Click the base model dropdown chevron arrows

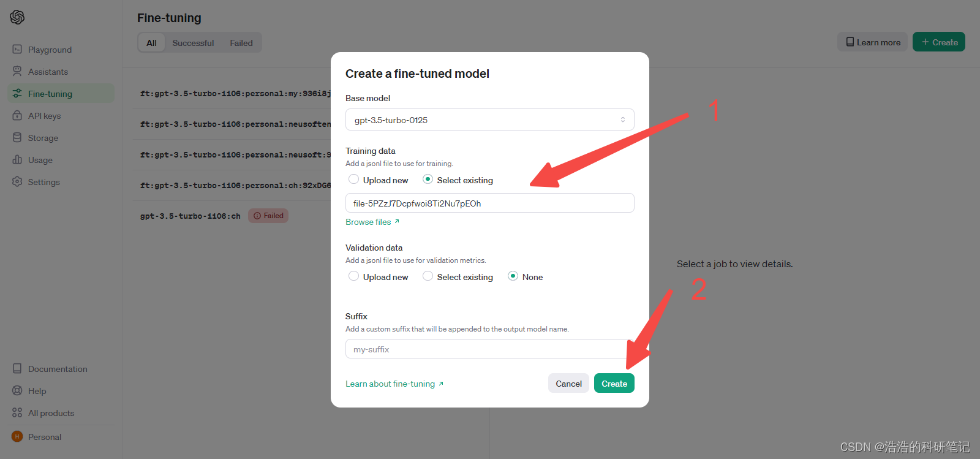coord(623,119)
